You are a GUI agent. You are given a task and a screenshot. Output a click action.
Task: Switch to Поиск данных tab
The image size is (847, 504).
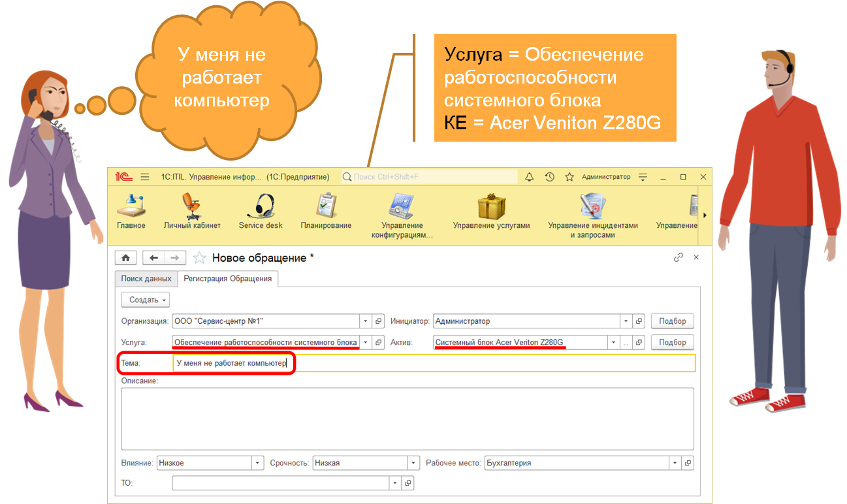pos(146,279)
